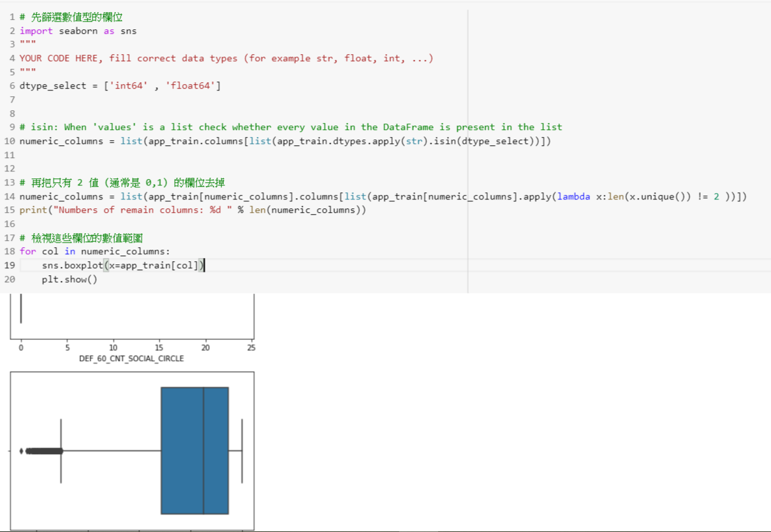This screenshot has height=532, width=771.
Task: Click the first comment '# 先篩選數值型的欄位'
Action: point(71,17)
